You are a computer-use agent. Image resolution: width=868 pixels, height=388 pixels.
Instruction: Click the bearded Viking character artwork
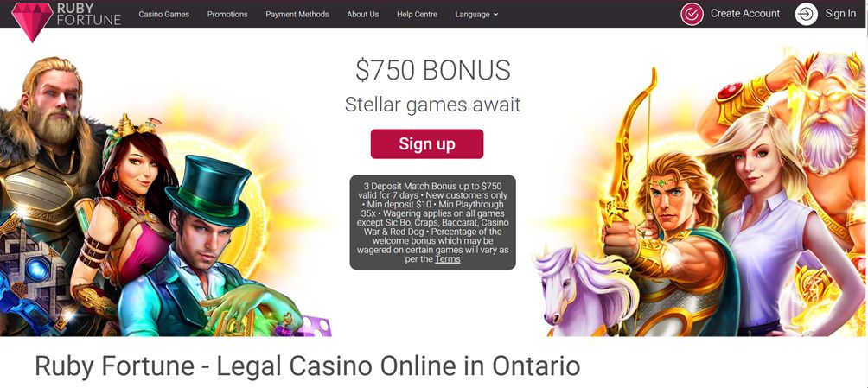[47, 166]
